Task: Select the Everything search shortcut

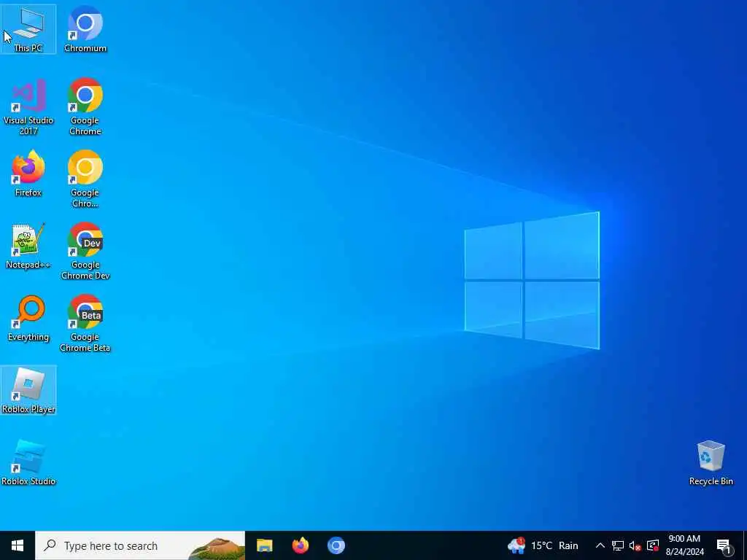Action: [28, 318]
